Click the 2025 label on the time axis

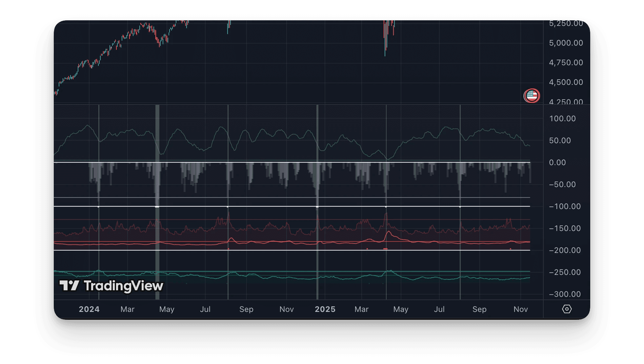point(325,309)
